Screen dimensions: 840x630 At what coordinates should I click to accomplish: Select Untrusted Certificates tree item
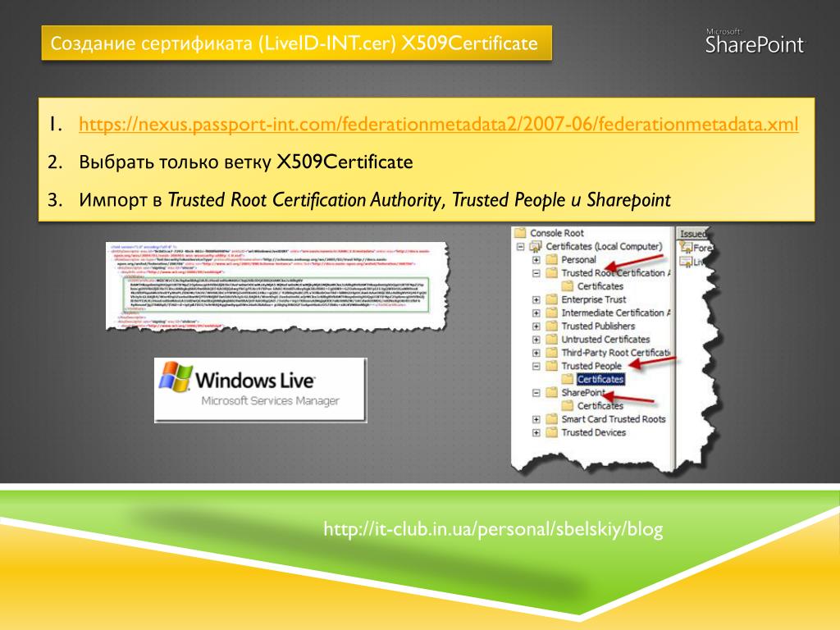(x=605, y=340)
